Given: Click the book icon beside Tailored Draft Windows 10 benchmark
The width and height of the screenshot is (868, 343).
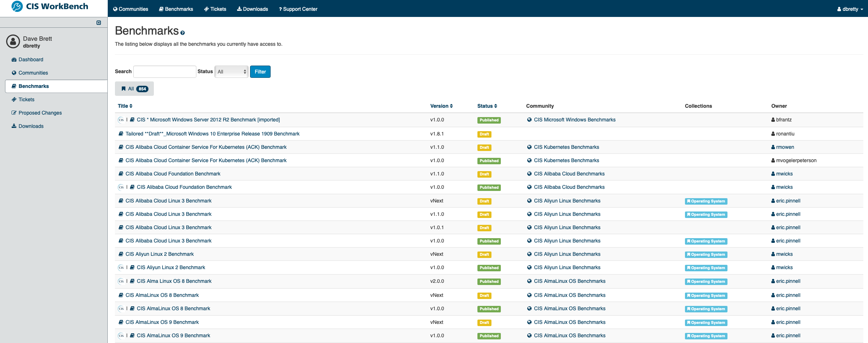Looking at the screenshot, I should (121, 134).
